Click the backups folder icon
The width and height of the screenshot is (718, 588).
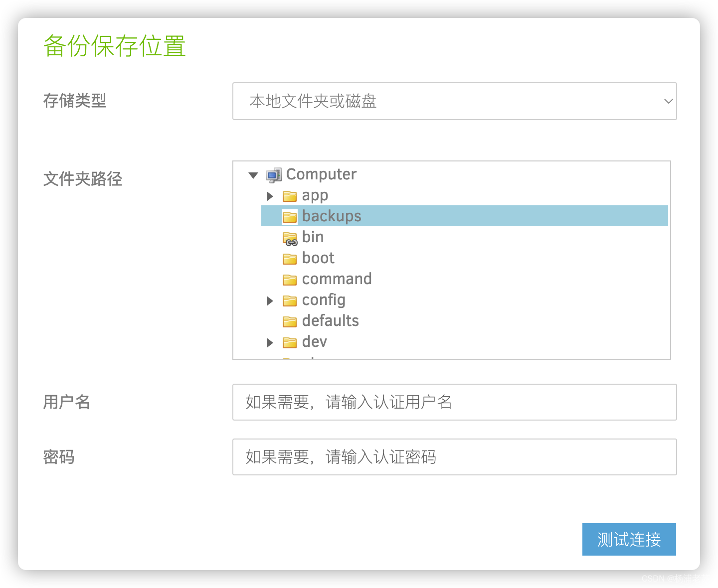(x=290, y=217)
